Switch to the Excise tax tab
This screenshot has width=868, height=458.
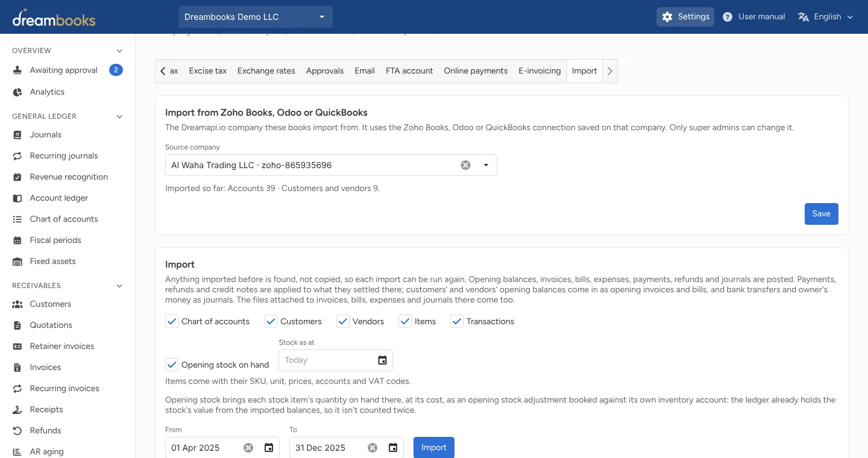pos(208,71)
